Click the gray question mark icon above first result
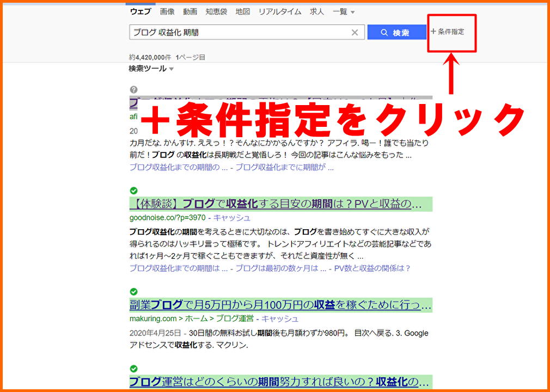The height and width of the screenshot is (392, 550). coord(133,89)
